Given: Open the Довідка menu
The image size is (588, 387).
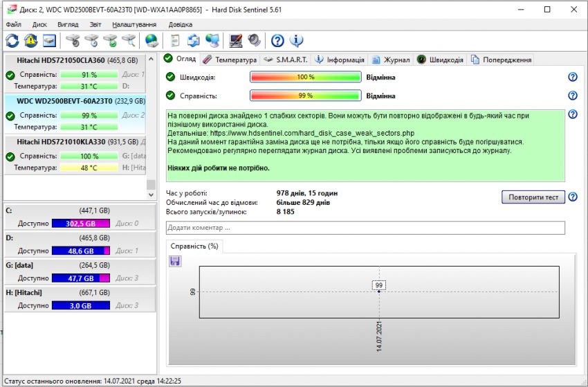Looking at the screenshot, I should 181,24.
